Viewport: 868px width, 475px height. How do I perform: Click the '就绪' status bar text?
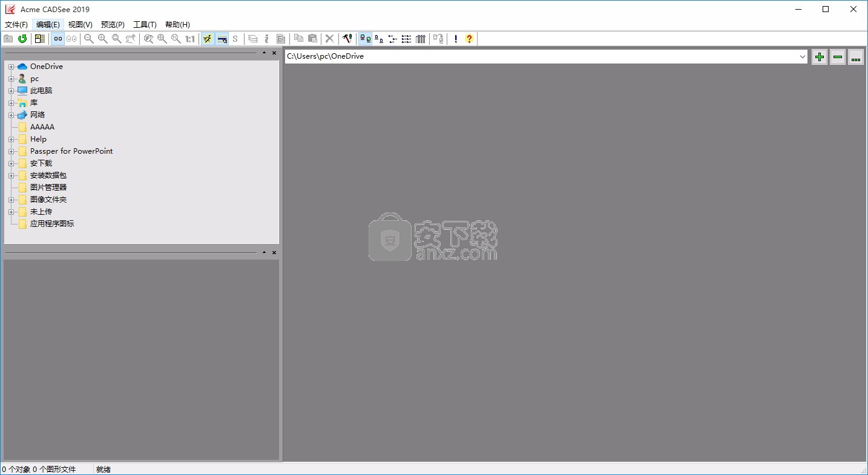tap(104, 469)
